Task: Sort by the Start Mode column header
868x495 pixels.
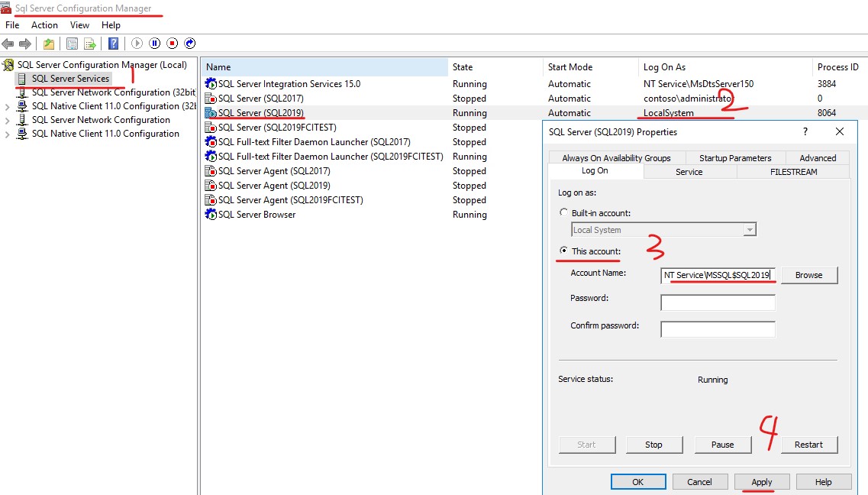Action: pyautogui.click(x=591, y=67)
